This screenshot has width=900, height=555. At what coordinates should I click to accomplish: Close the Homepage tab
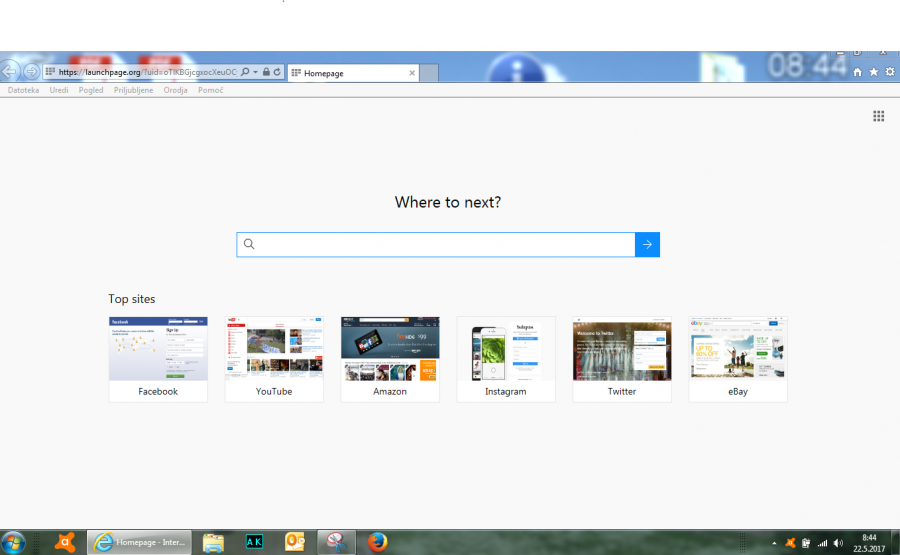pyautogui.click(x=411, y=73)
